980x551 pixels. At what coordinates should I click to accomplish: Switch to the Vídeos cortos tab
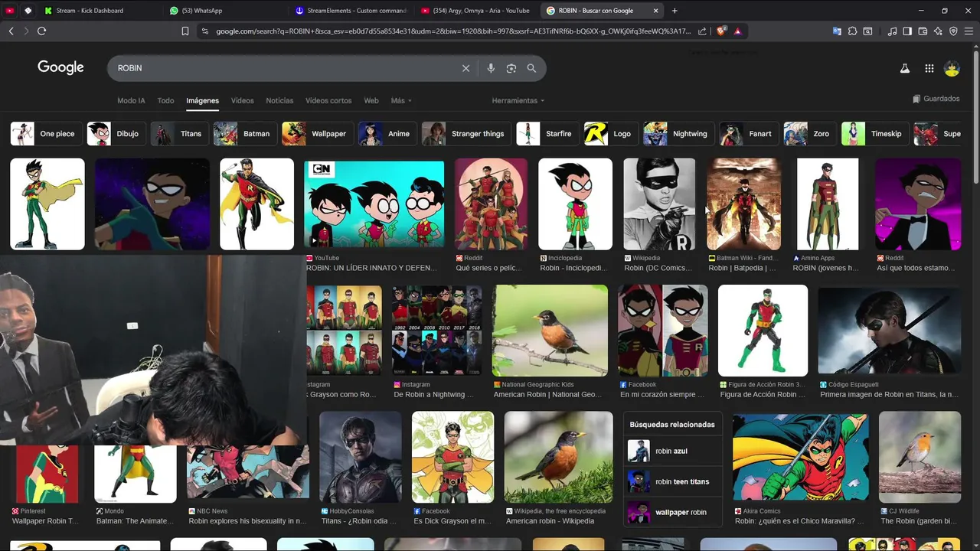(328, 101)
